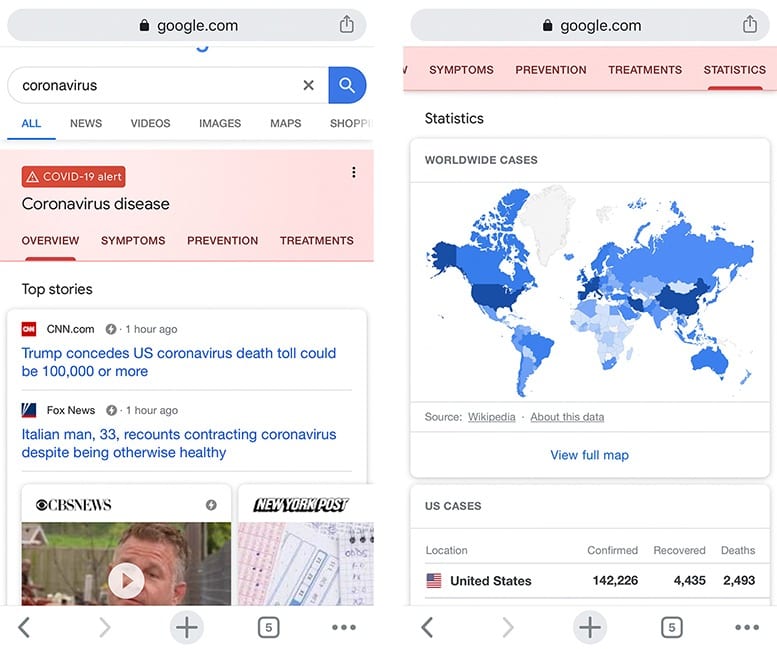Image resolution: width=777 pixels, height=649 pixels.
Task: Tap share icon in left browser address bar
Action: point(346,24)
